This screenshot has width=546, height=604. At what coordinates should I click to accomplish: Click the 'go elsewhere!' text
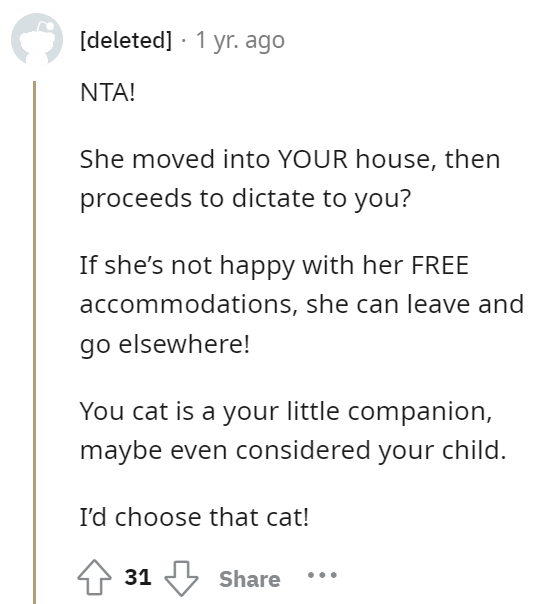point(165,344)
